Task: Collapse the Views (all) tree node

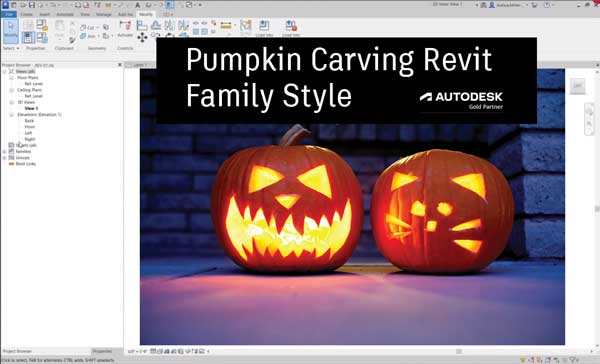Action: (5, 72)
